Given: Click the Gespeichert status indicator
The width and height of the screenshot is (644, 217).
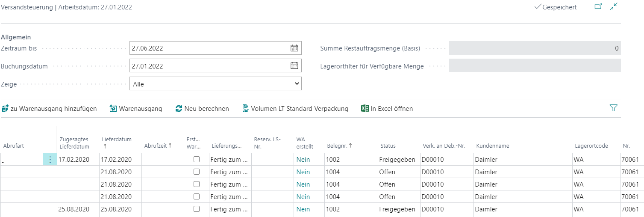Looking at the screenshot, I should 556,7.
